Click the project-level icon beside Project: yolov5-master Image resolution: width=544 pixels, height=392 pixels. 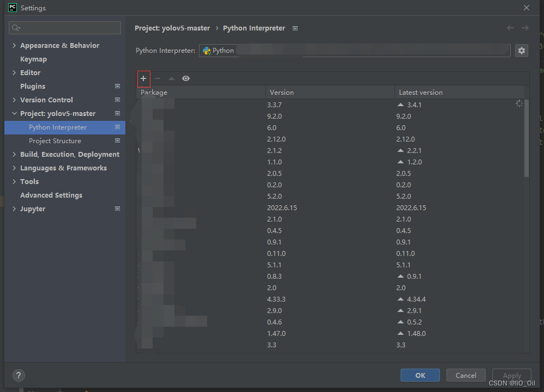click(118, 113)
